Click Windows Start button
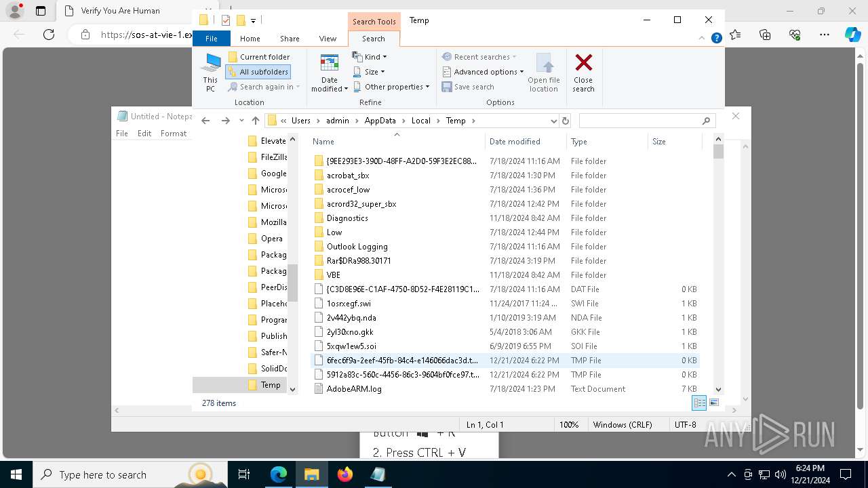This screenshot has height=488, width=868. (x=16, y=474)
